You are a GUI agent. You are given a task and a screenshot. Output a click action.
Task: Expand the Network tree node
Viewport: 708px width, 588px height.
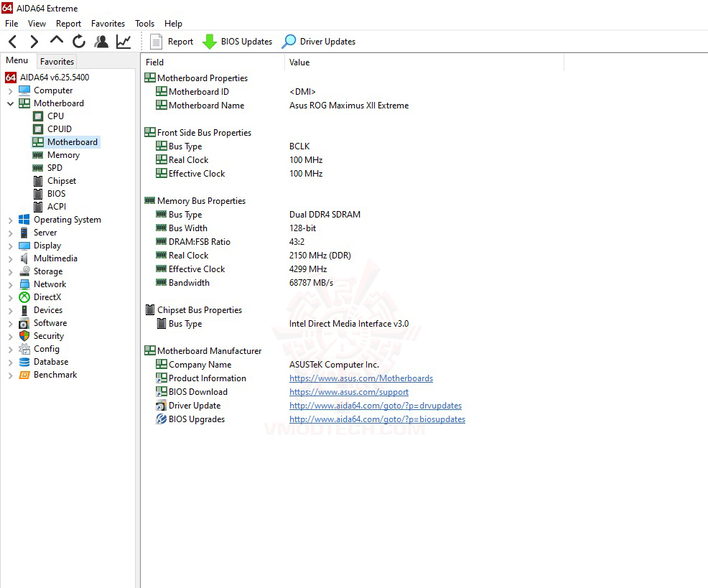coord(10,285)
